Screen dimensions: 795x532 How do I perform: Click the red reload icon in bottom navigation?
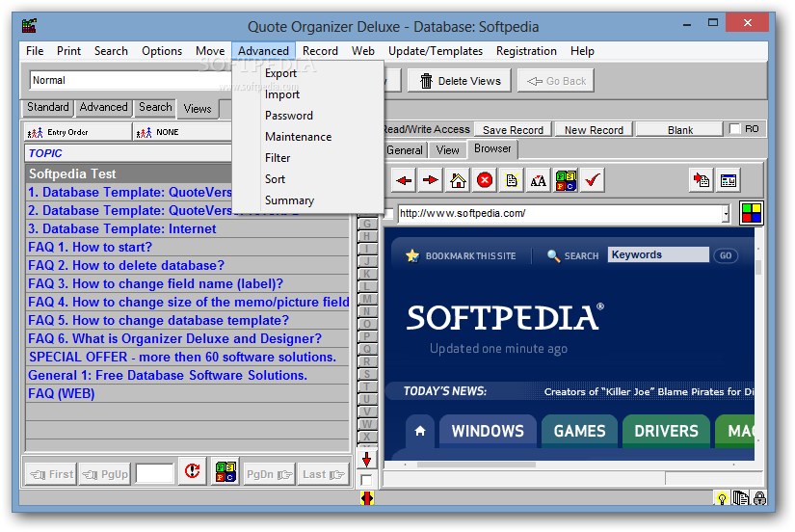(192, 472)
